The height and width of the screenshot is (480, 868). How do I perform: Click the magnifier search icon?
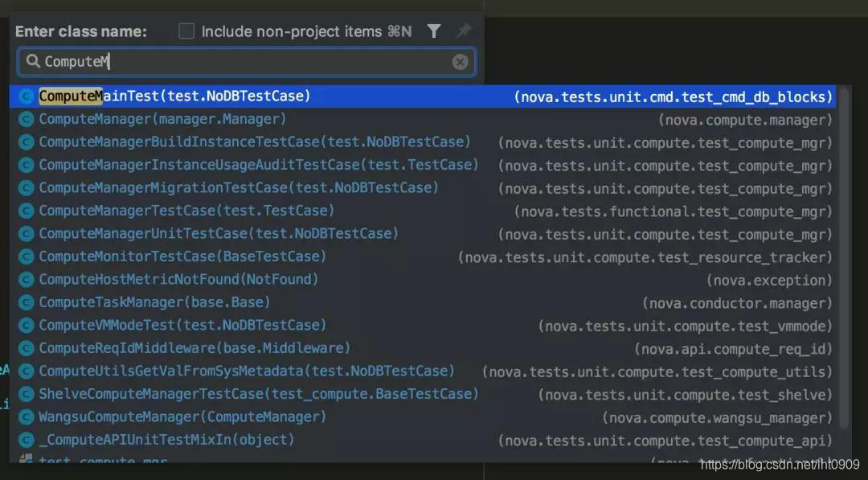point(33,61)
